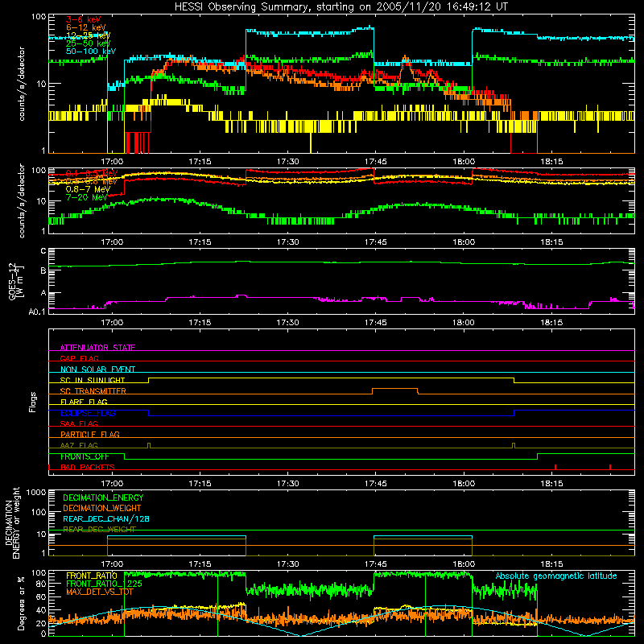Click the BAD_PACKETS flag label
The width and height of the screenshot is (644, 644).
pyautogui.click(x=88, y=467)
